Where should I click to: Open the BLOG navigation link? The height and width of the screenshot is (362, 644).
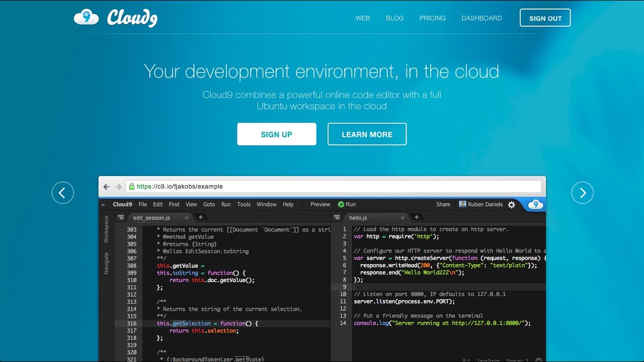(395, 18)
